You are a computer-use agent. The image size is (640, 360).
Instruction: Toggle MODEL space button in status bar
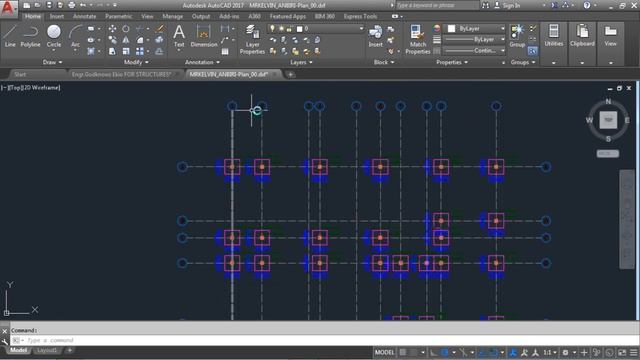click(384, 352)
